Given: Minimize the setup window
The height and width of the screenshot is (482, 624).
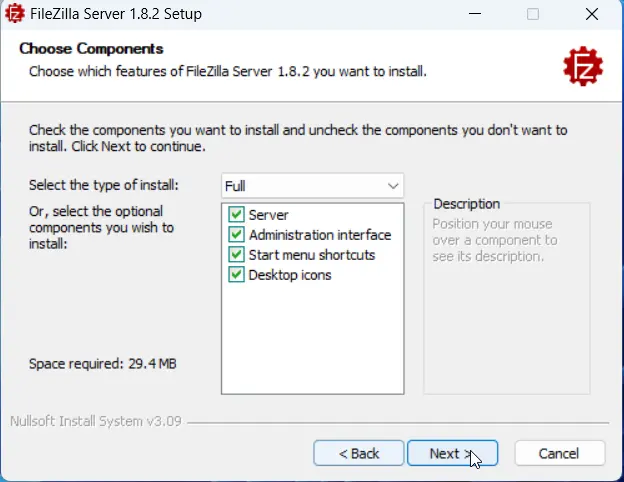Looking at the screenshot, I should pyautogui.click(x=475, y=14).
